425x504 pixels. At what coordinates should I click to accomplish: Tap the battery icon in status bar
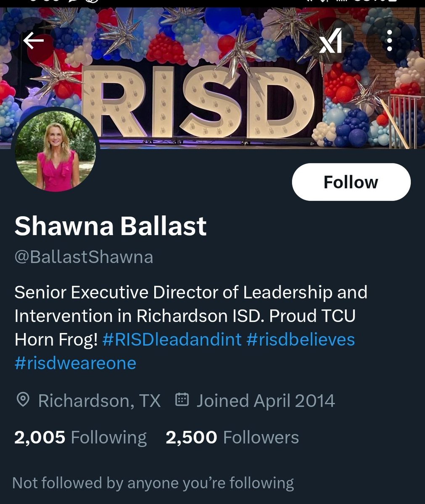393,2
